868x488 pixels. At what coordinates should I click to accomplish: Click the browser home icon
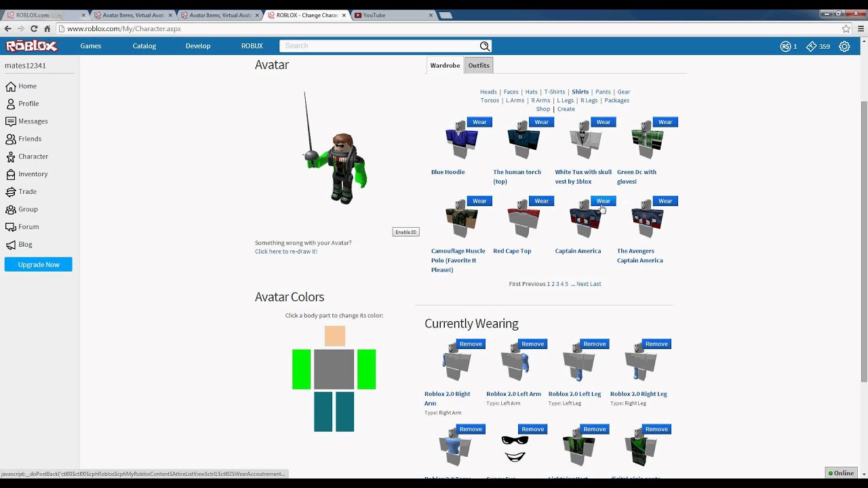47,28
